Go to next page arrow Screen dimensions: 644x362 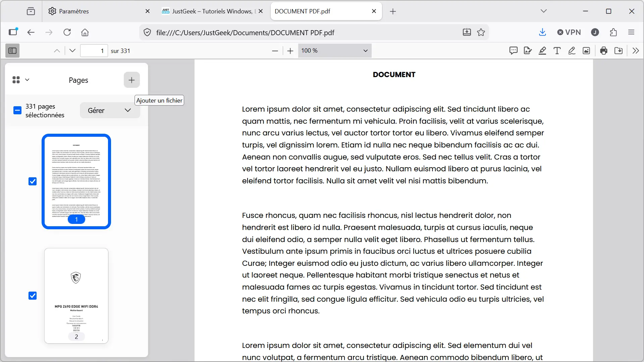(72, 51)
